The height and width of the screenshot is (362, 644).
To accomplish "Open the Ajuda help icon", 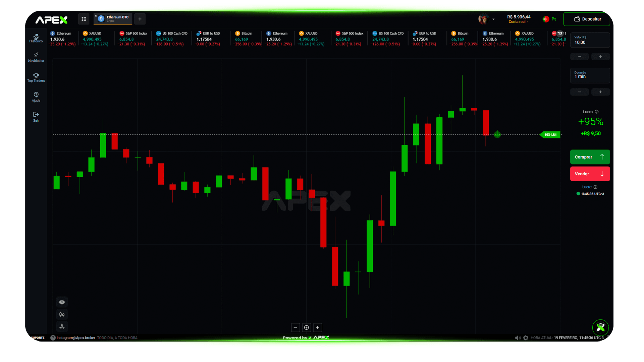I will point(36,97).
